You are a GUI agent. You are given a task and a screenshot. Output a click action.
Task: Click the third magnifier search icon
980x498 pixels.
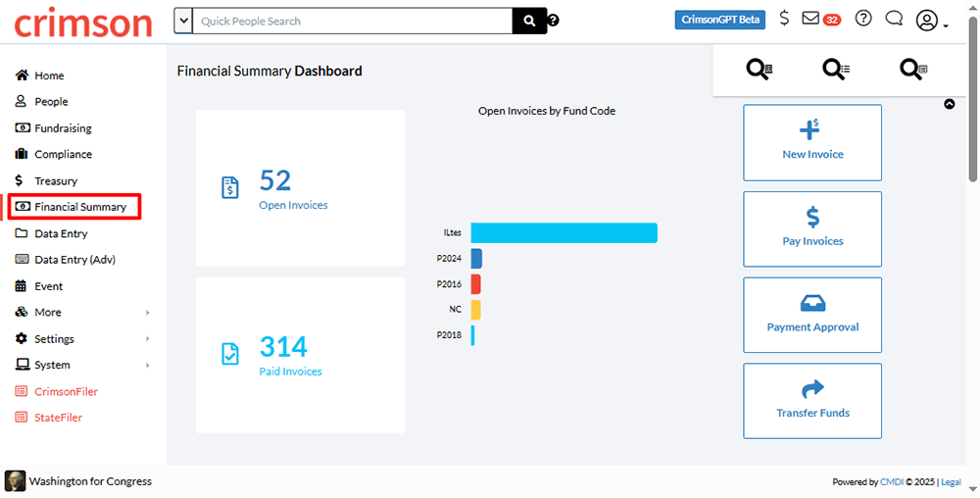click(913, 69)
